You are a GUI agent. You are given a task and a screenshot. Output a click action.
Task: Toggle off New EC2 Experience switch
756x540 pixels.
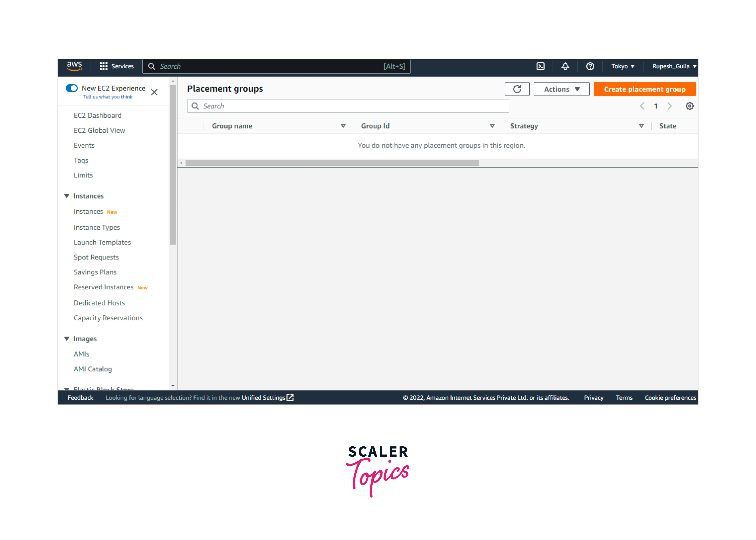[72, 88]
